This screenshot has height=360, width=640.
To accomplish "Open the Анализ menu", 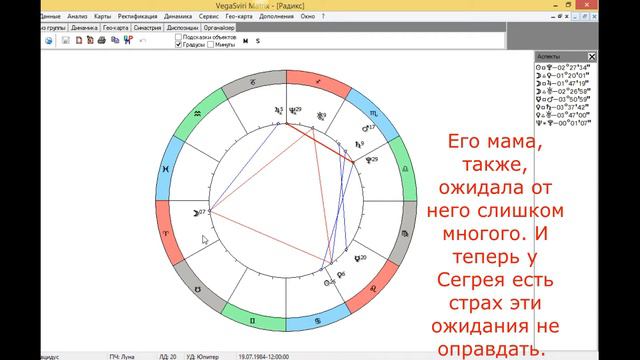I will (77, 16).
